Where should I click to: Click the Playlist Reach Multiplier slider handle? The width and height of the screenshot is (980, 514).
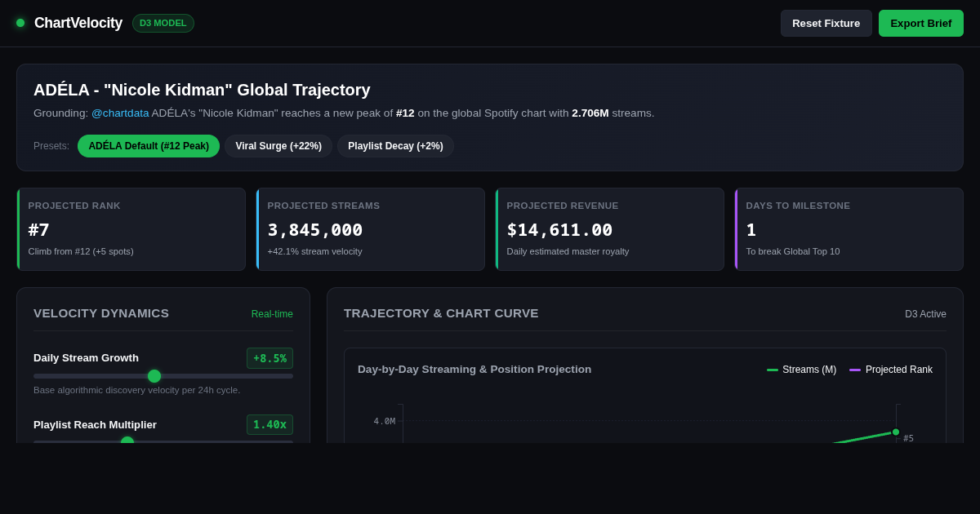pyautogui.click(x=127, y=441)
